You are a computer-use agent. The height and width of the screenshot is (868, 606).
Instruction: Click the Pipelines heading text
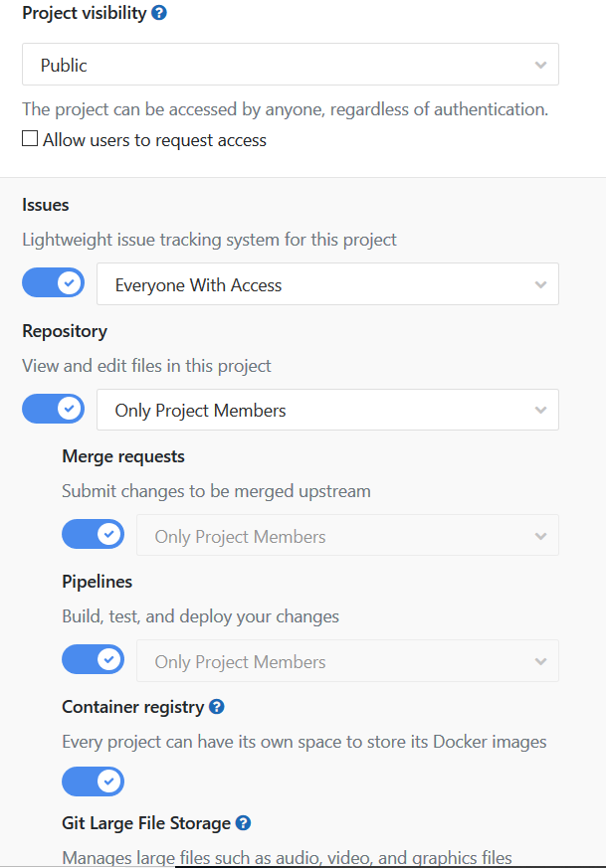[97, 581]
